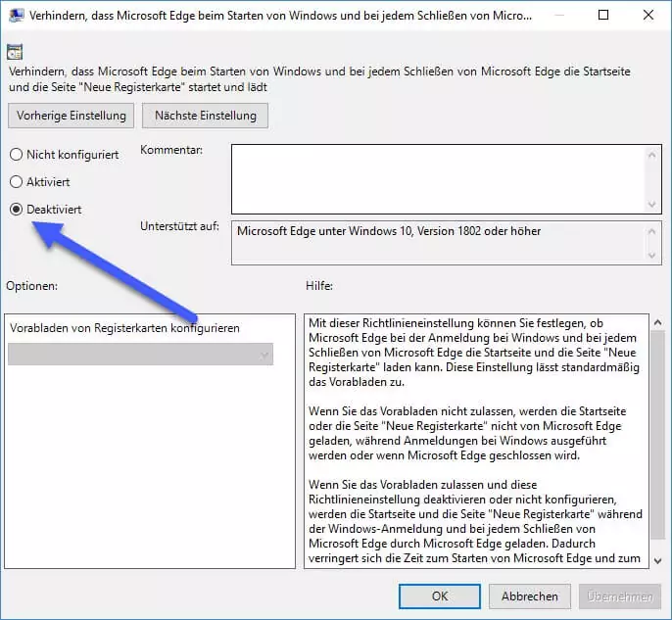Confirm the dialog with OK
Screen dimensions: 672x620
pyautogui.click(x=440, y=596)
